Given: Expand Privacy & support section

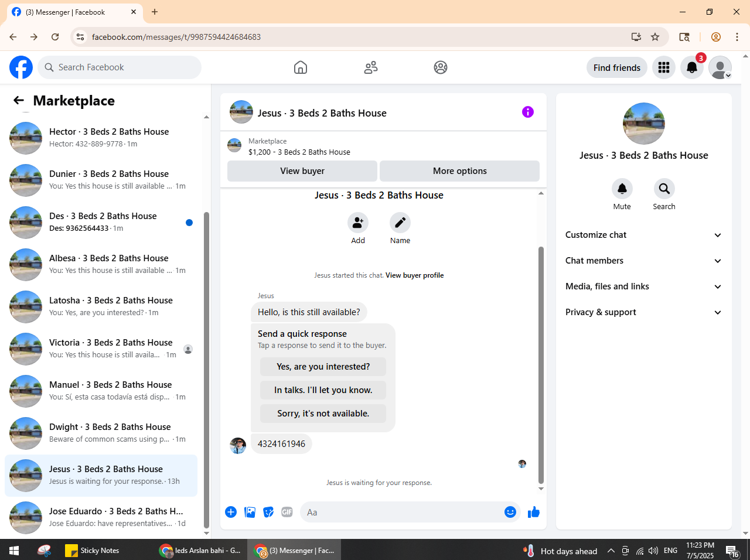Looking at the screenshot, I should (x=643, y=312).
